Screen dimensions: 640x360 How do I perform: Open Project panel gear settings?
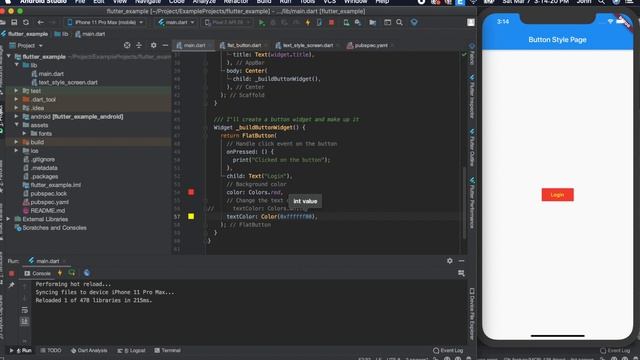153,45
